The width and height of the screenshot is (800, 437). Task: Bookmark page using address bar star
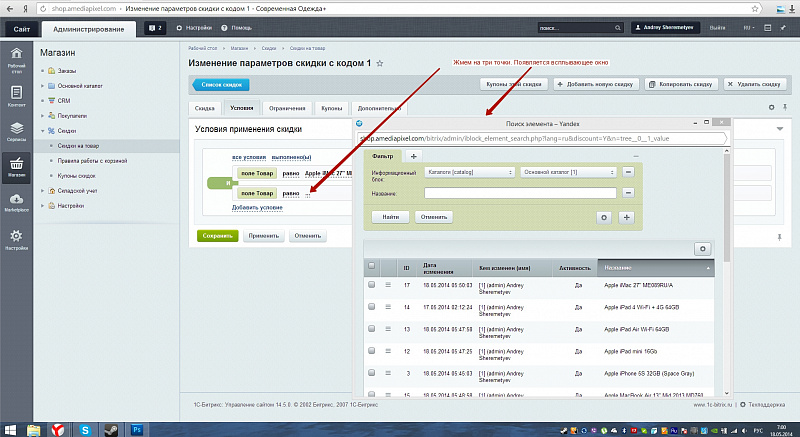point(755,9)
